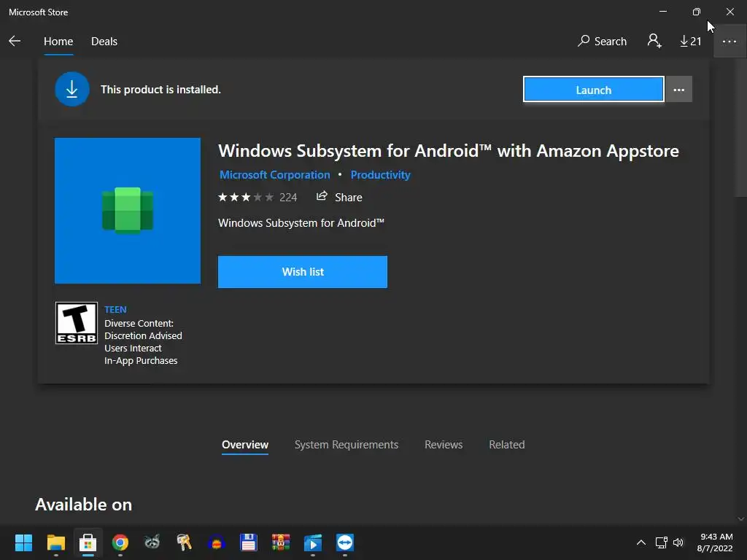The width and height of the screenshot is (747, 560).
Task: Show hidden system tray icons
Action: coord(641,542)
